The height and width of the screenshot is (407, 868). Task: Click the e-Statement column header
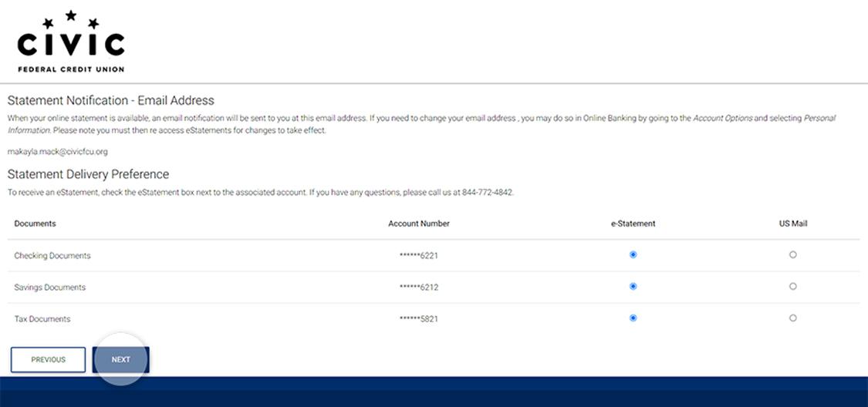click(x=633, y=224)
